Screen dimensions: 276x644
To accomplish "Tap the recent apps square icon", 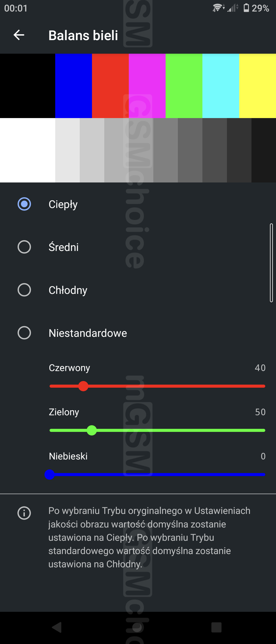I will 216,627.
